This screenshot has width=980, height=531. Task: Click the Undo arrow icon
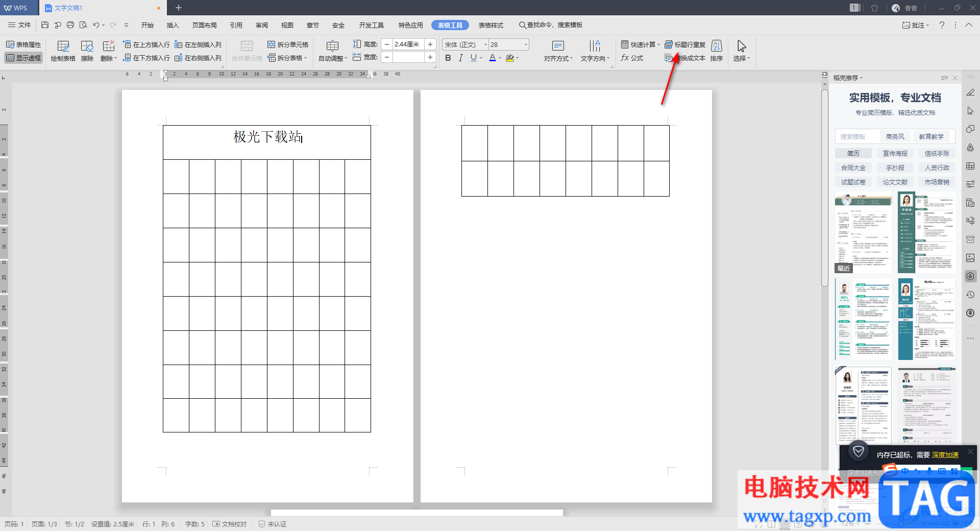tap(96, 25)
